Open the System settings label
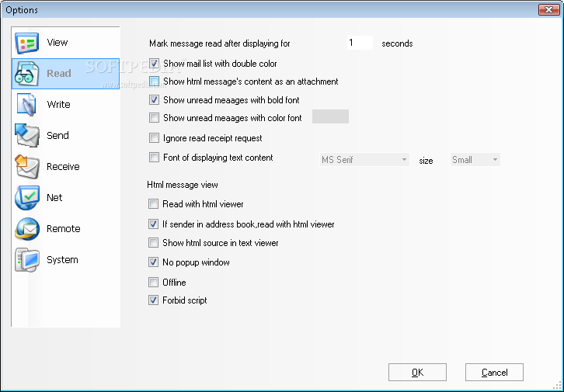 62,260
